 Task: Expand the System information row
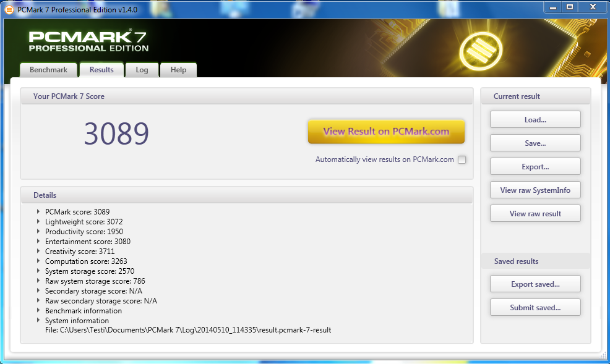(x=38, y=321)
